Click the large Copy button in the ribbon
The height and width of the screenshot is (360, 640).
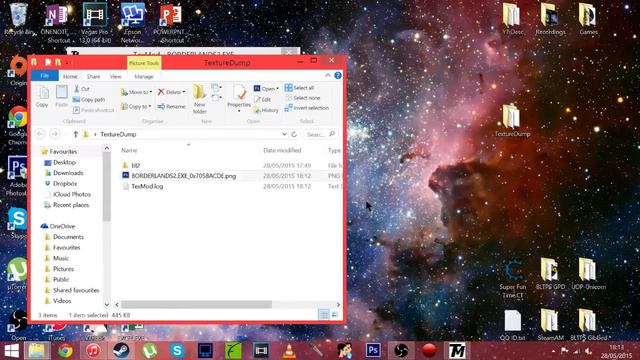coord(42,97)
